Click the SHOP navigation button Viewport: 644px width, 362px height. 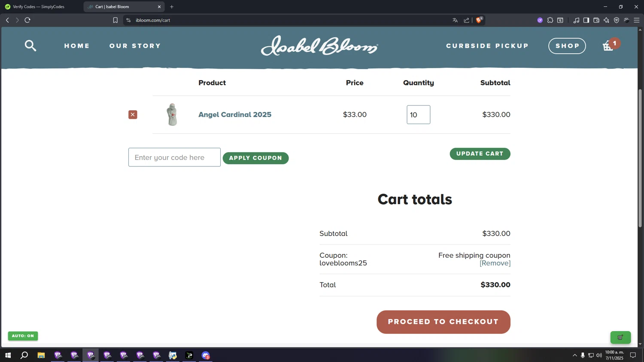point(567,46)
